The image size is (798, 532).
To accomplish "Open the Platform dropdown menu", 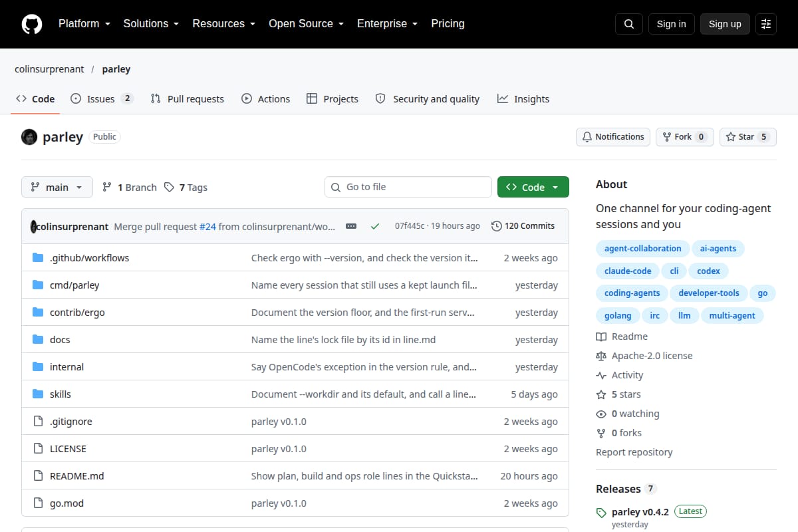I will pos(84,24).
